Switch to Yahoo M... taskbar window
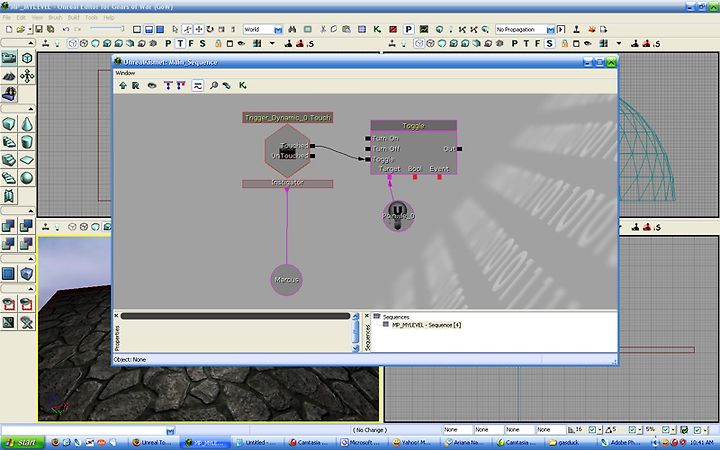 [412, 443]
